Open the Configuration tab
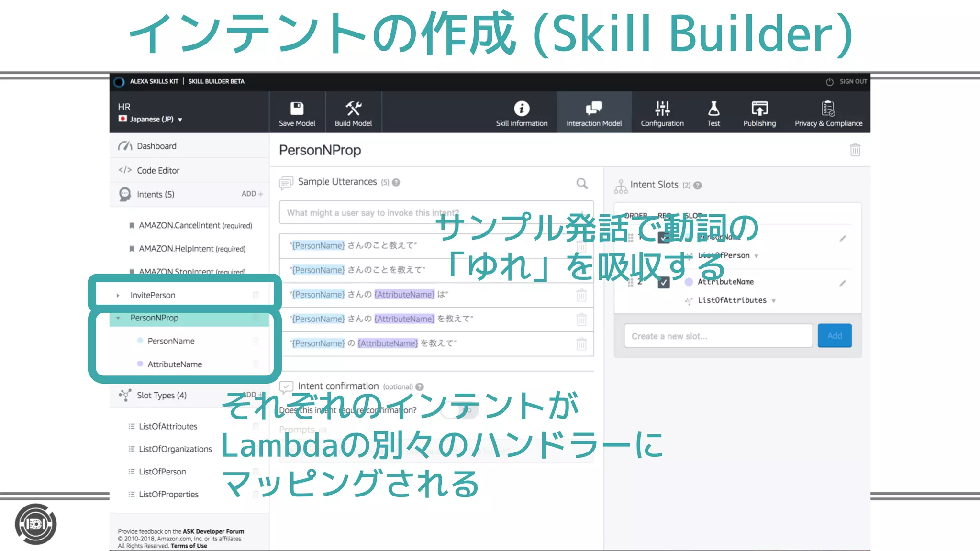The width and height of the screenshot is (980, 551). pyautogui.click(x=662, y=113)
